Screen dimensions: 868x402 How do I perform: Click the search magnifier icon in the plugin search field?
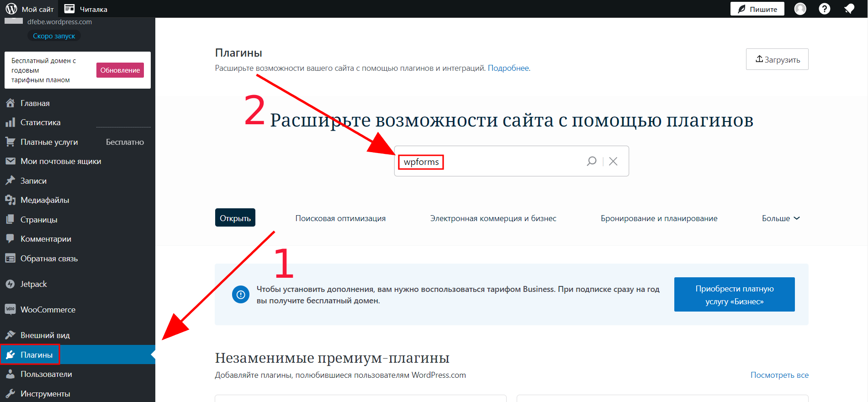point(592,161)
